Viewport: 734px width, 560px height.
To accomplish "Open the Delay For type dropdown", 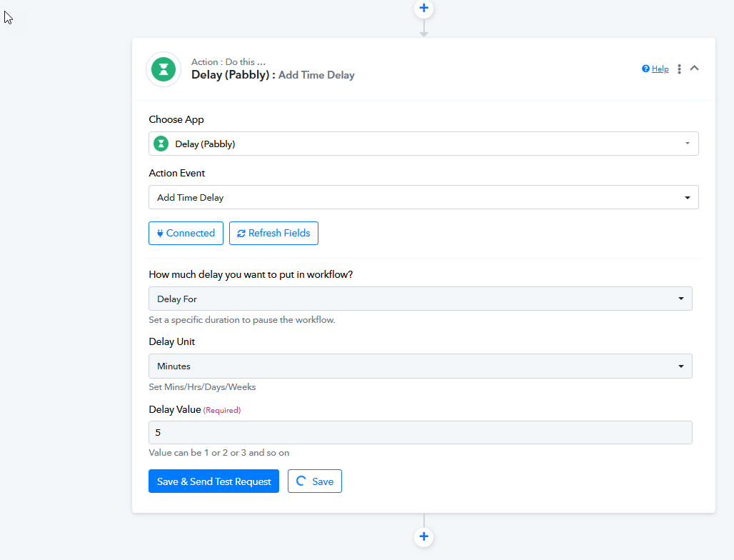I will click(420, 299).
